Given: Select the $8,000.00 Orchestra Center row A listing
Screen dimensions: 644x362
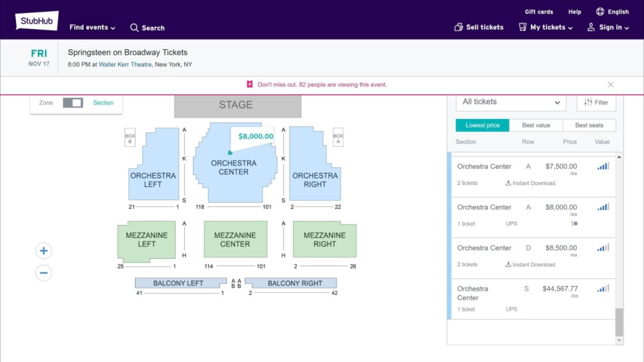Looking at the screenshot, I should (x=533, y=217).
